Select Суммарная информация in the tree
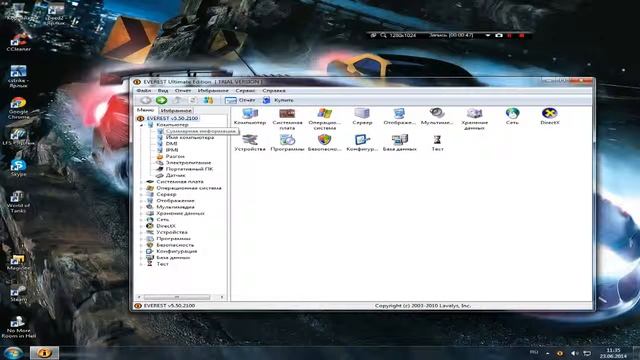 click(x=200, y=131)
